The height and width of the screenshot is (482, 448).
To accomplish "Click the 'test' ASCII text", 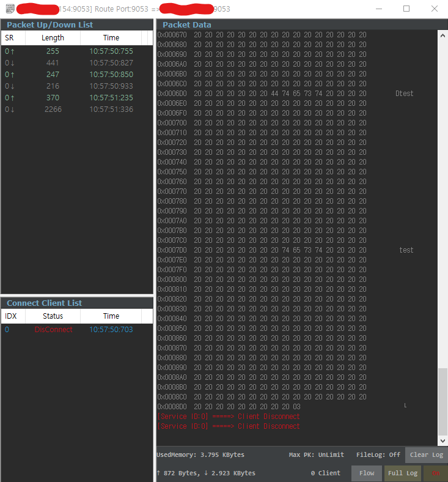I will [x=406, y=250].
